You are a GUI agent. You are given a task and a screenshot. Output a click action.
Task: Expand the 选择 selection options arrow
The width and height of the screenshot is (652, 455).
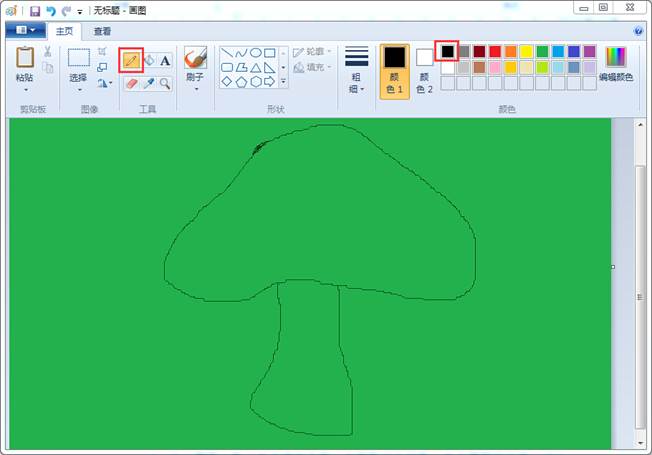79,90
